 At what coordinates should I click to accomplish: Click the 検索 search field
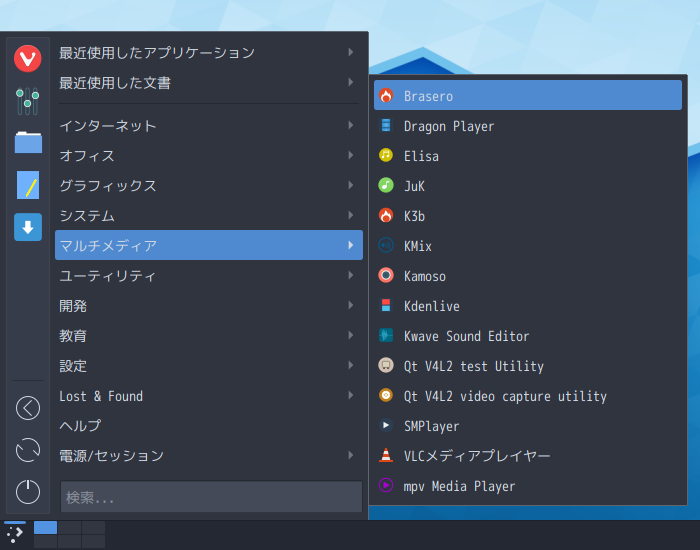coord(211,496)
